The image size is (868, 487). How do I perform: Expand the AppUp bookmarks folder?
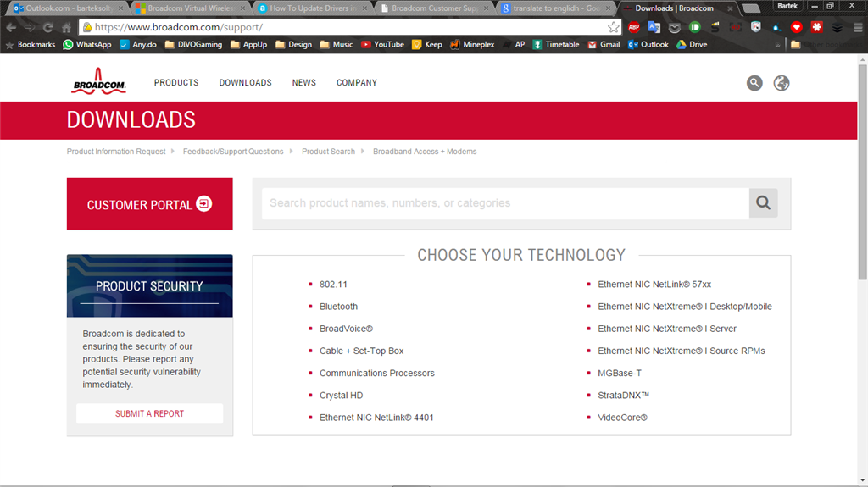(x=248, y=44)
